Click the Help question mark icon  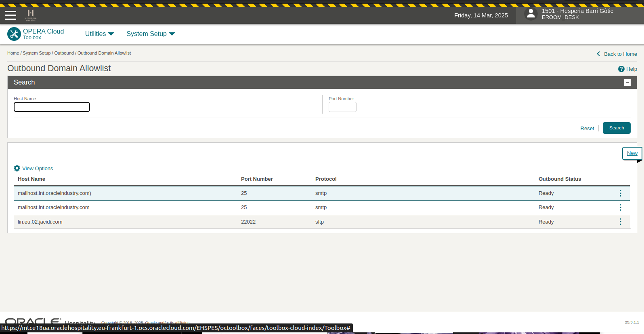tap(621, 69)
